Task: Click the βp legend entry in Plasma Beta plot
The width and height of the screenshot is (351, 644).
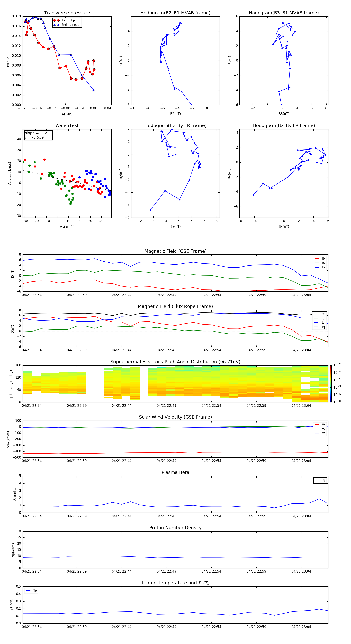Action: (320, 480)
